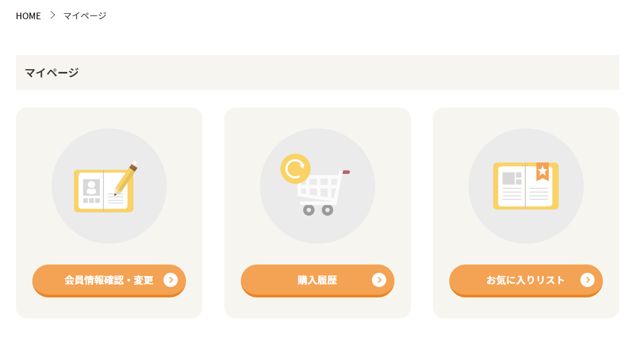Screen dimensions: 644x343
Task: Open the お気に入りリスト button
Action: click(526, 280)
